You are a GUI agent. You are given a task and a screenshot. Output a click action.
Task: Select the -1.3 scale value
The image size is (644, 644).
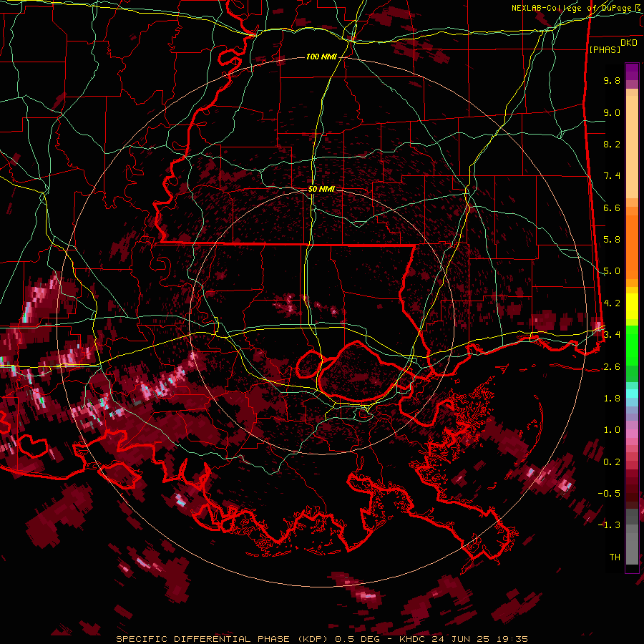[609, 525]
